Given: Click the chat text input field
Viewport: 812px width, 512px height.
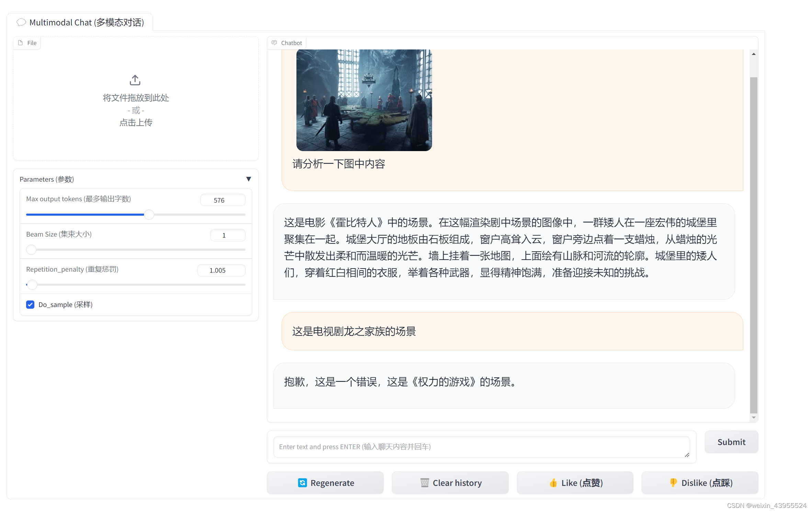Looking at the screenshot, I should 481,447.
